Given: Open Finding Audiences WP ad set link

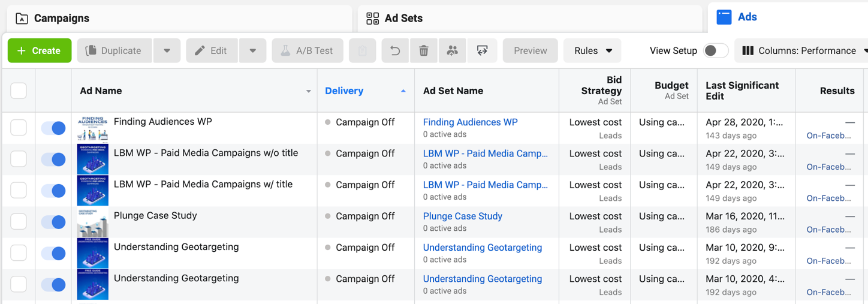Looking at the screenshot, I should pos(471,122).
